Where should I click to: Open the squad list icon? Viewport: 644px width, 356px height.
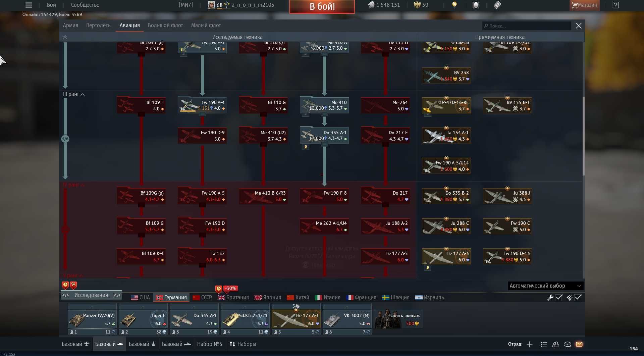point(544,344)
